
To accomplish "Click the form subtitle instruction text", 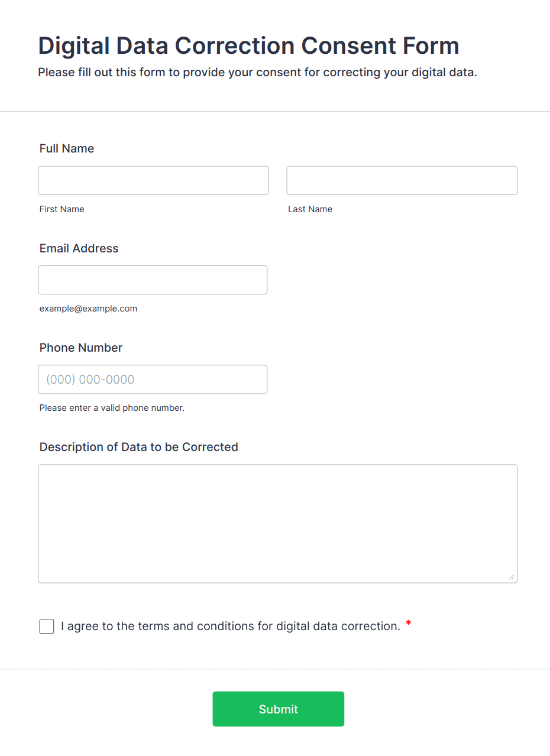I will 257,73.
